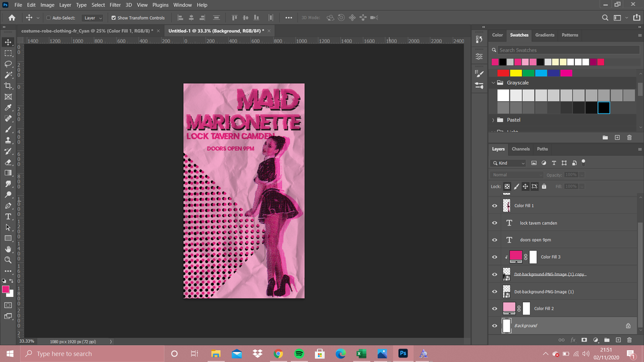The width and height of the screenshot is (644, 362).
Task: Select the Dodge tool
Action: click(8, 195)
